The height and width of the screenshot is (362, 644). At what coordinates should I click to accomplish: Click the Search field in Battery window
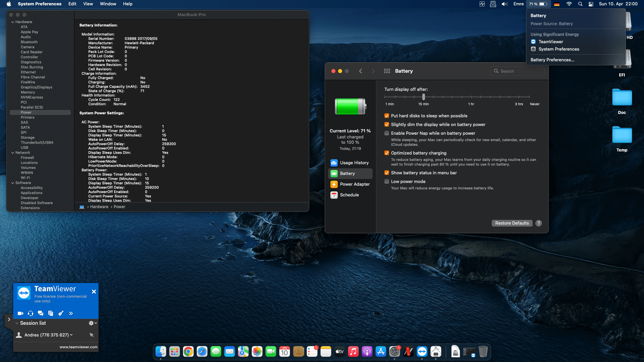pyautogui.click(x=518, y=71)
